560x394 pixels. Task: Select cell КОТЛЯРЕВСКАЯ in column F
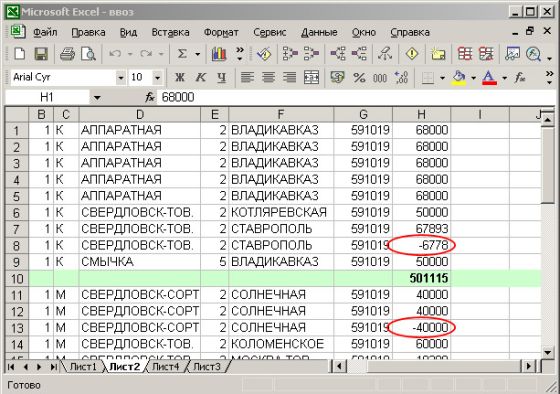281,213
